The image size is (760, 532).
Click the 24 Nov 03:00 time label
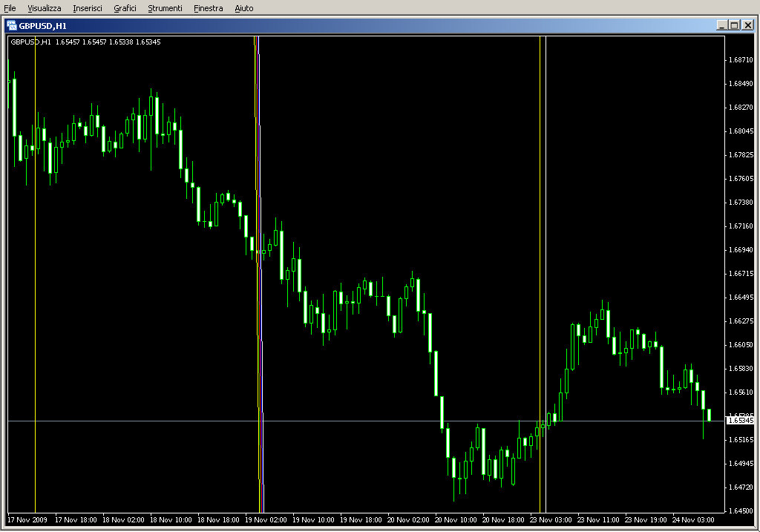[x=693, y=520]
